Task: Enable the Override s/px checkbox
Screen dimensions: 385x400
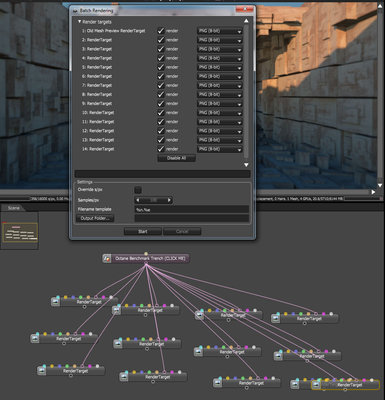Action: [x=138, y=190]
